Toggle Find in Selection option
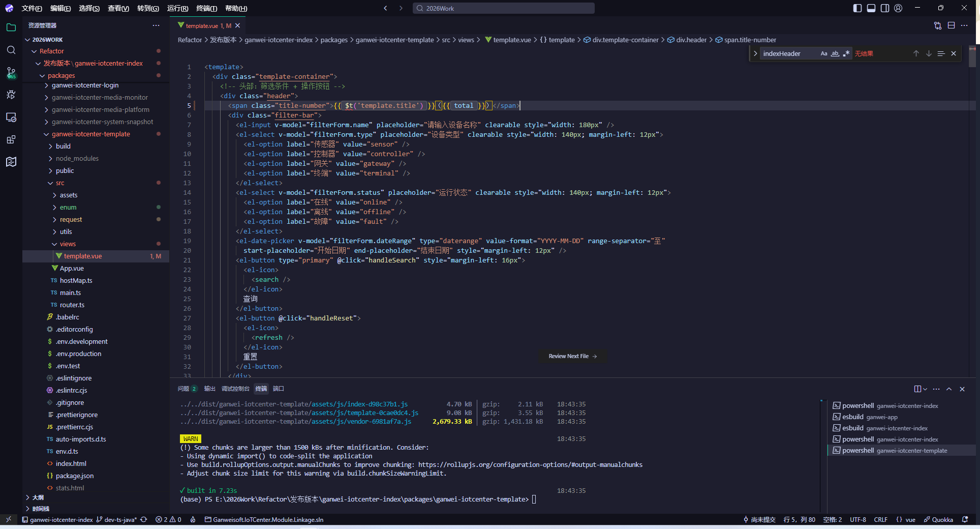The image size is (980, 529). pyautogui.click(x=941, y=53)
